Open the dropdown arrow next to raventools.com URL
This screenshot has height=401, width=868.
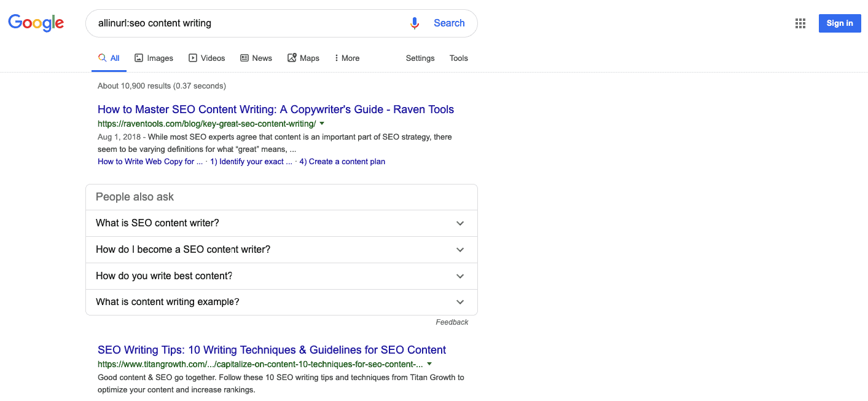point(322,124)
